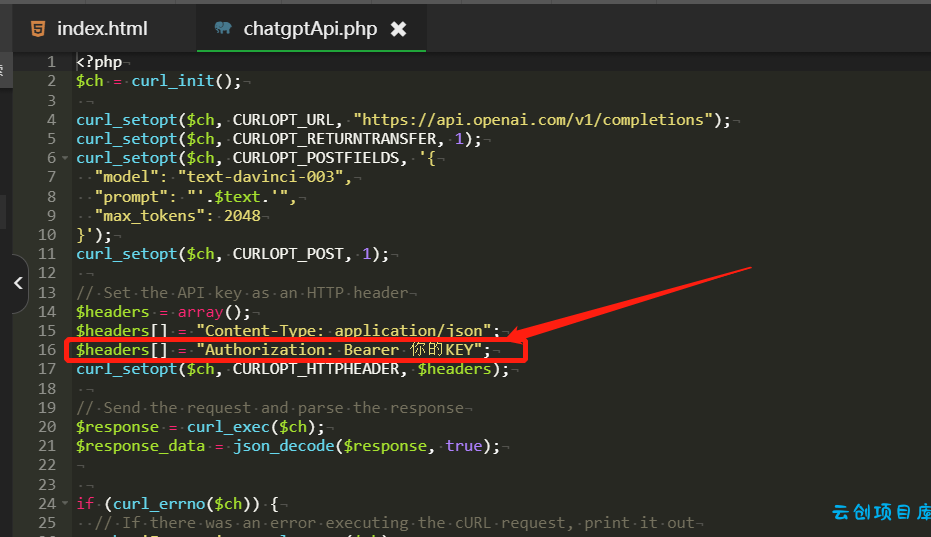Click line number 1 in the gutter
Image resolution: width=931 pixels, height=537 pixels.
[x=52, y=62]
